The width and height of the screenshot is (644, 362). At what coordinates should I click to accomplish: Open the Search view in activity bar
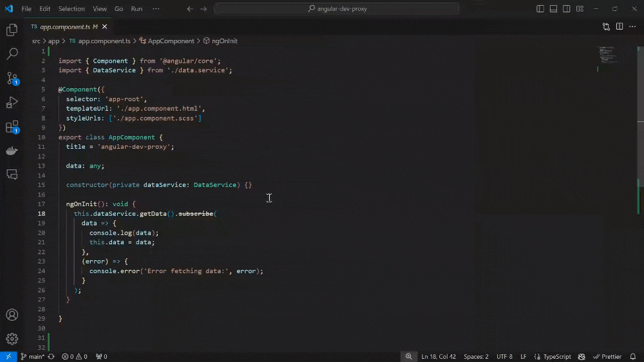[12, 54]
